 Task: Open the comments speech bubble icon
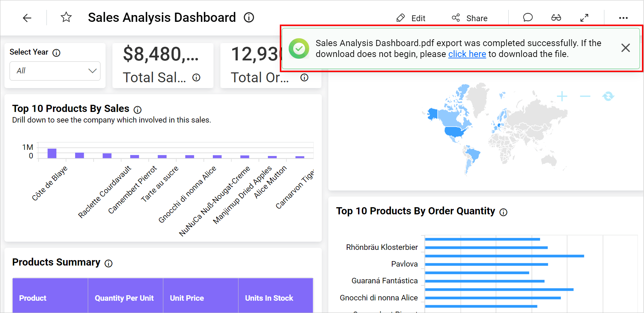[x=527, y=17]
